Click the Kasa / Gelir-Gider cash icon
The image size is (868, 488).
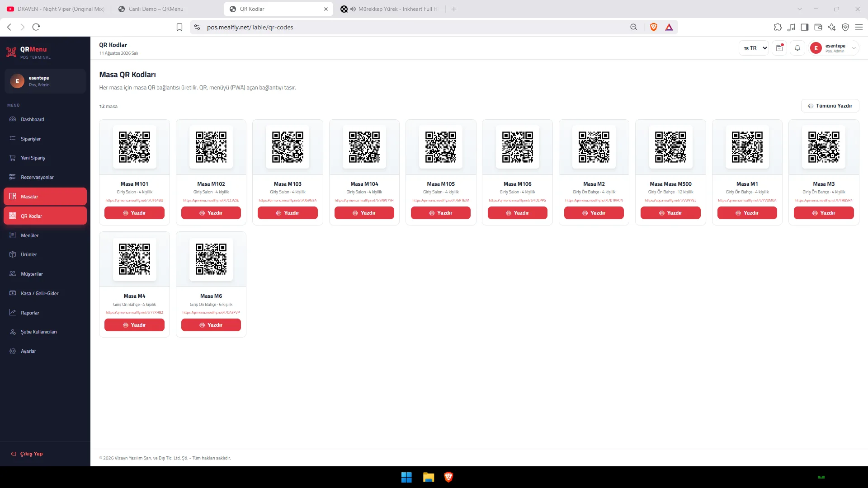(x=13, y=293)
